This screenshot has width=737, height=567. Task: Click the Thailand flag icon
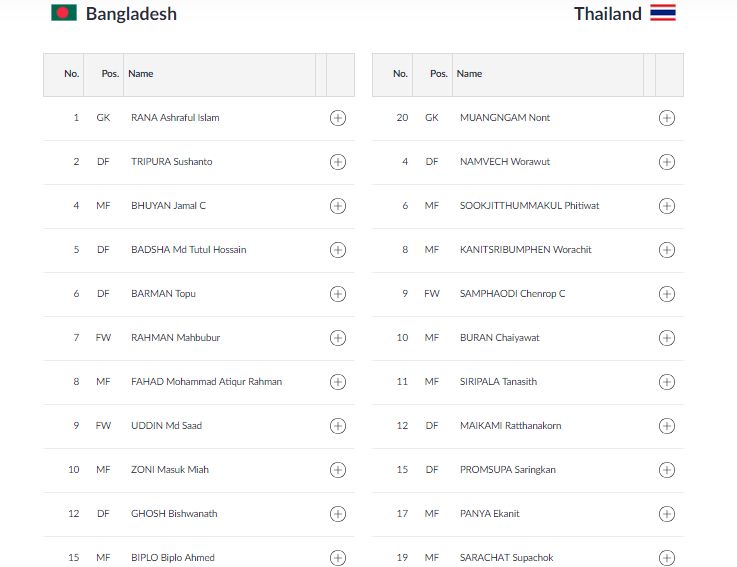click(663, 13)
